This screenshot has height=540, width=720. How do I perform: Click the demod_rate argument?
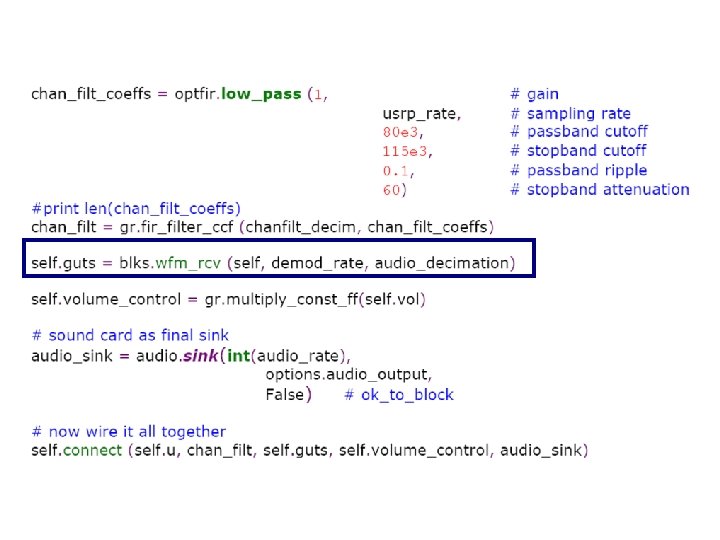(x=317, y=263)
